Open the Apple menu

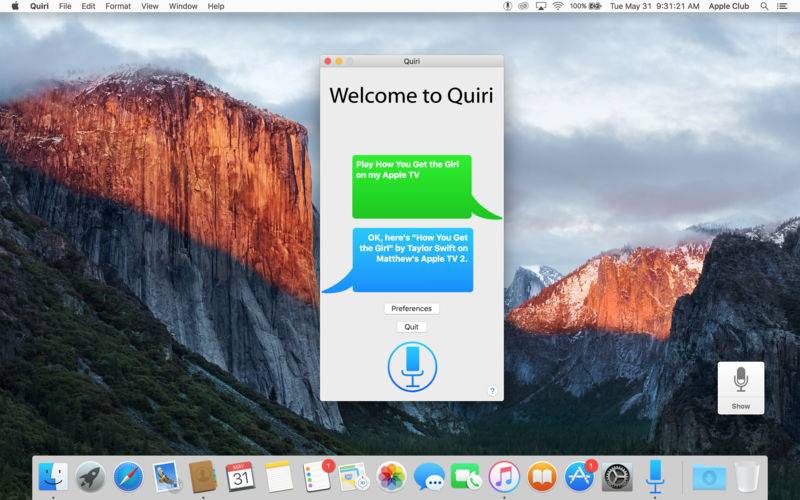click(15, 6)
